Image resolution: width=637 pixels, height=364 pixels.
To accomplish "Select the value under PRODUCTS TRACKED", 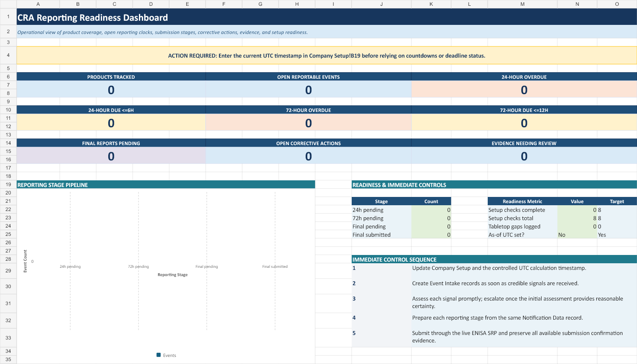I will [x=111, y=90].
